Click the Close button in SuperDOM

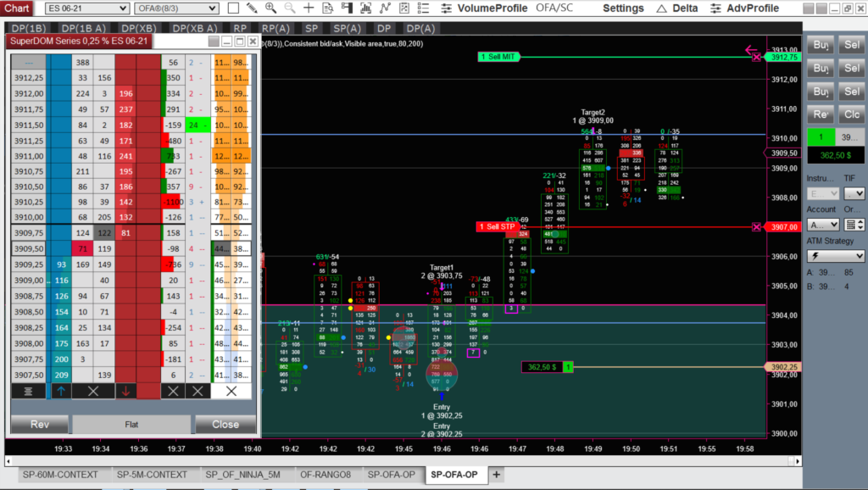[x=225, y=424]
